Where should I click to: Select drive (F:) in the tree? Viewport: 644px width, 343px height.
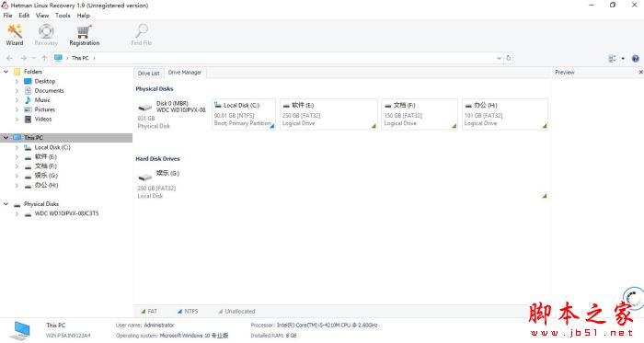coord(46,166)
